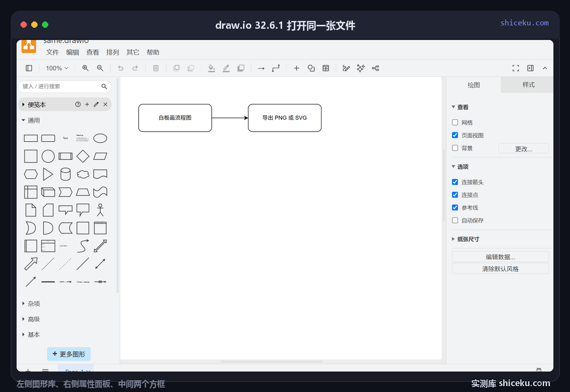570x392 pixels.
Task: Disable the 连接箭头 checkbox
Action: pos(455,182)
